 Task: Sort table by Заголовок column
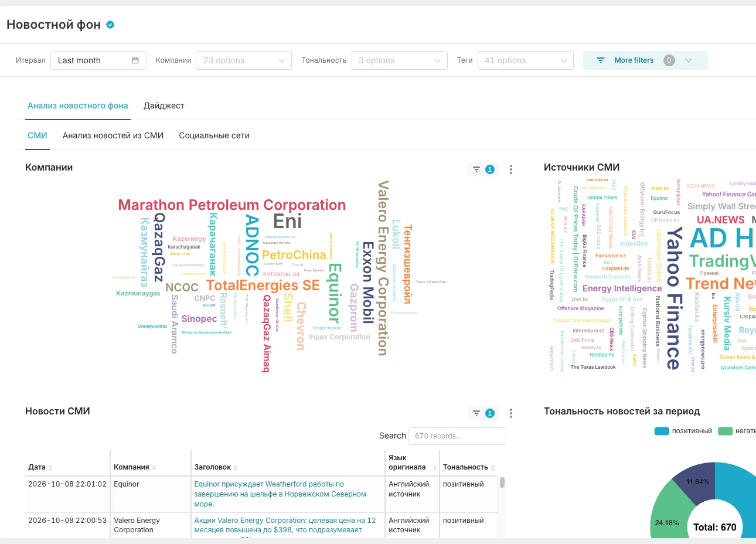(x=236, y=468)
